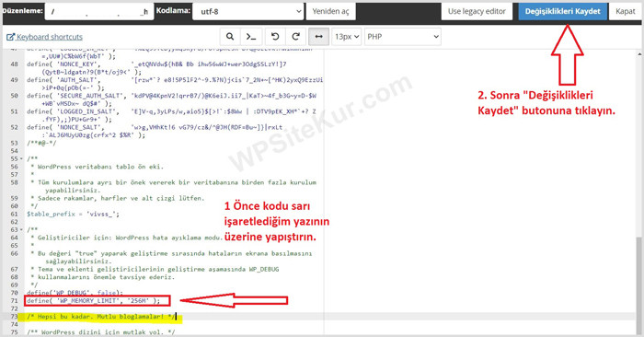Open the search (magnifier) tool in the editor
Image resolution: width=644 pixels, height=337 pixels.
[x=230, y=37]
